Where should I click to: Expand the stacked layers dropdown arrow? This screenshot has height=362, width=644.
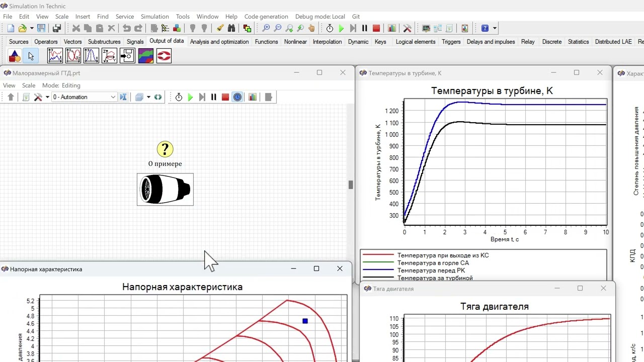[148, 97]
